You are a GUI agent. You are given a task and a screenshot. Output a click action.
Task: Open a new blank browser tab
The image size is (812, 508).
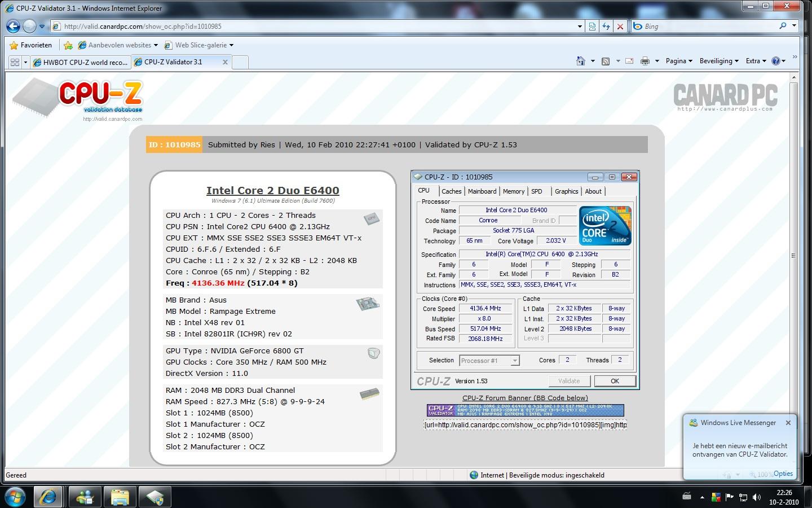[x=240, y=62]
